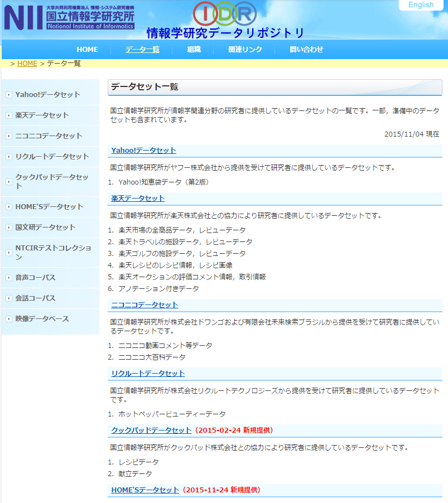
Task: Click the arrow icon beside 国文研データセット
Action: [x=8, y=227]
